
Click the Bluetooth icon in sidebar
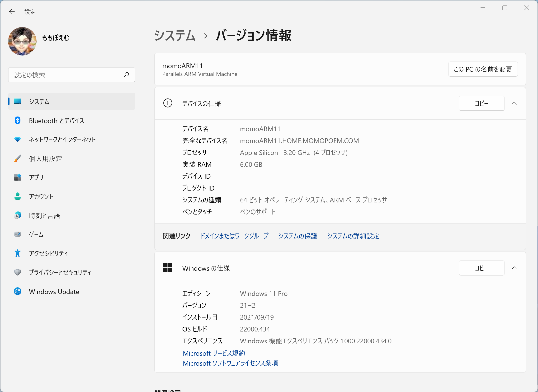18,121
